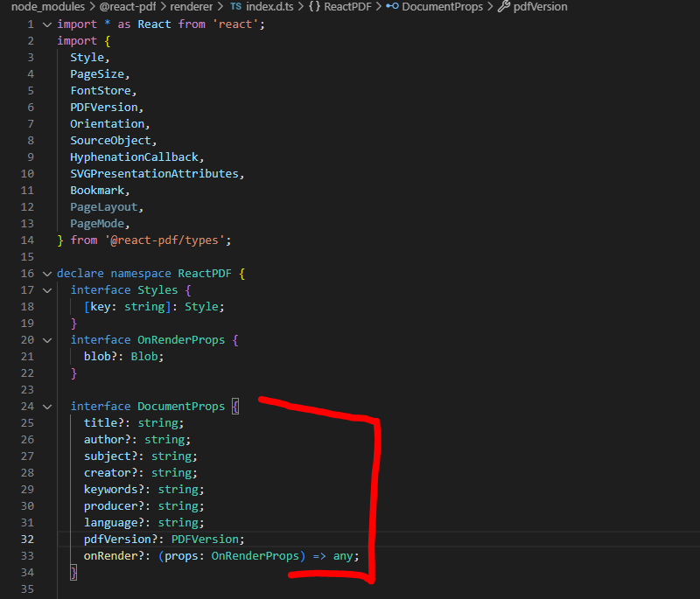Image resolution: width=700 pixels, height=599 pixels.
Task: Collapse the Styles interface on line 17
Action: pyautogui.click(x=47, y=289)
